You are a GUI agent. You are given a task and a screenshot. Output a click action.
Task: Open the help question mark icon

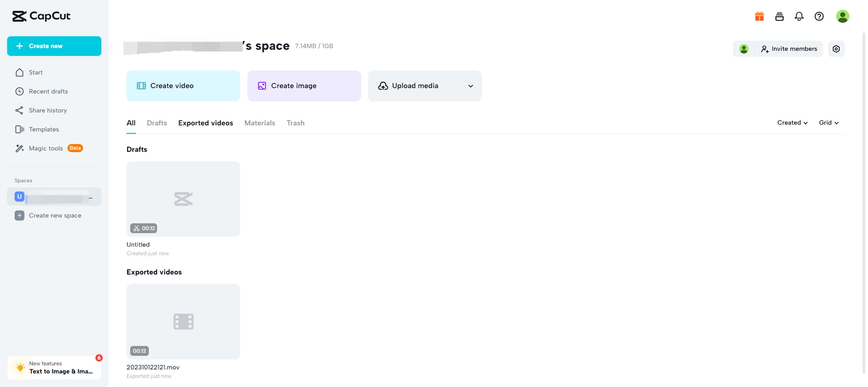tap(819, 16)
